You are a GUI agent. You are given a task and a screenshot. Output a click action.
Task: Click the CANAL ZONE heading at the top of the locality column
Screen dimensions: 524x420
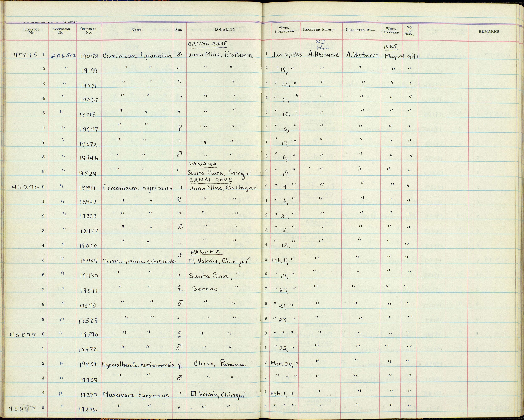(208, 44)
